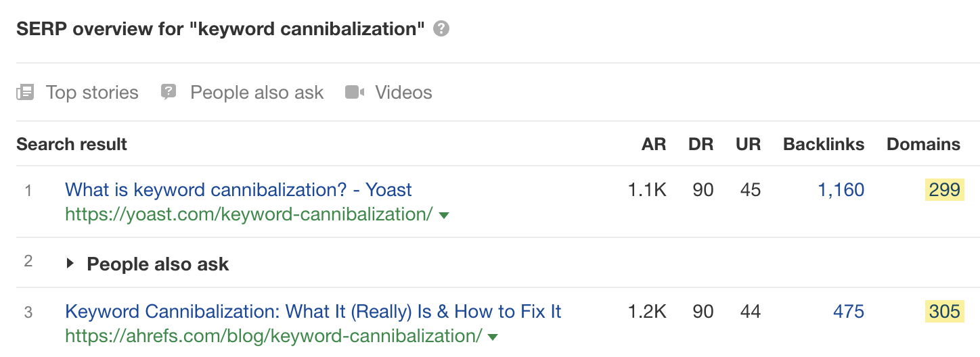Viewport: 980px width, 357px height.
Task: Open the Yoast keyword cannibalization result title
Action: [238, 190]
